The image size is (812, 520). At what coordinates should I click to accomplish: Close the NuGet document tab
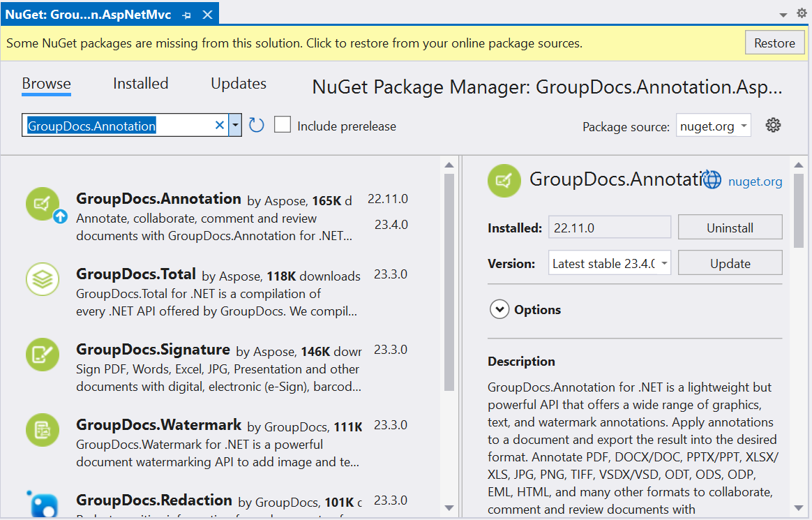pos(208,15)
